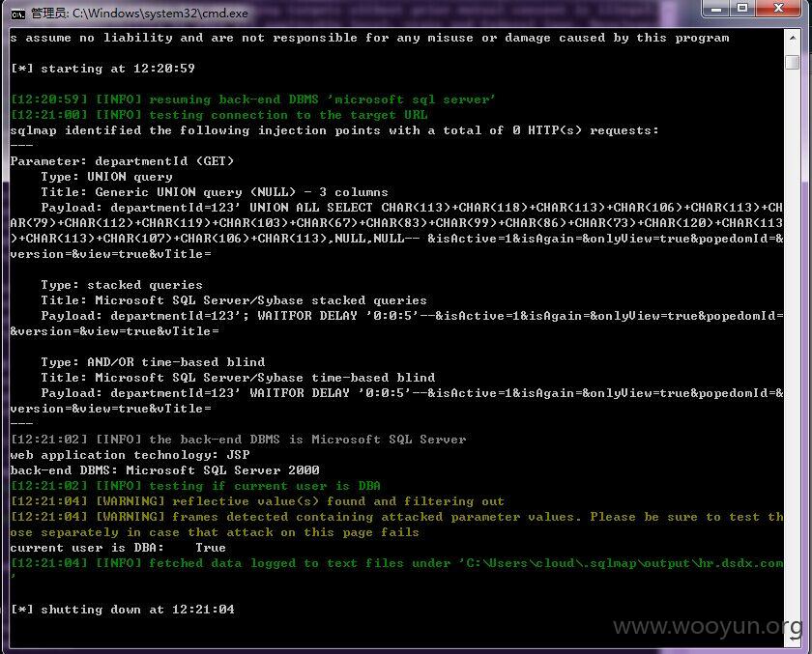812x654 pixels.
Task: Click 'reflective value(s) found' warning line
Action: (257, 501)
